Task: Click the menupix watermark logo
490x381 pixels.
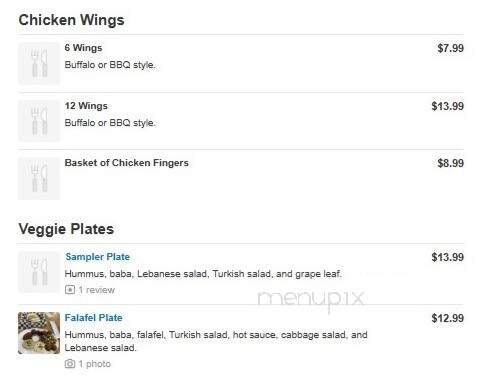Action: click(311, 299)
